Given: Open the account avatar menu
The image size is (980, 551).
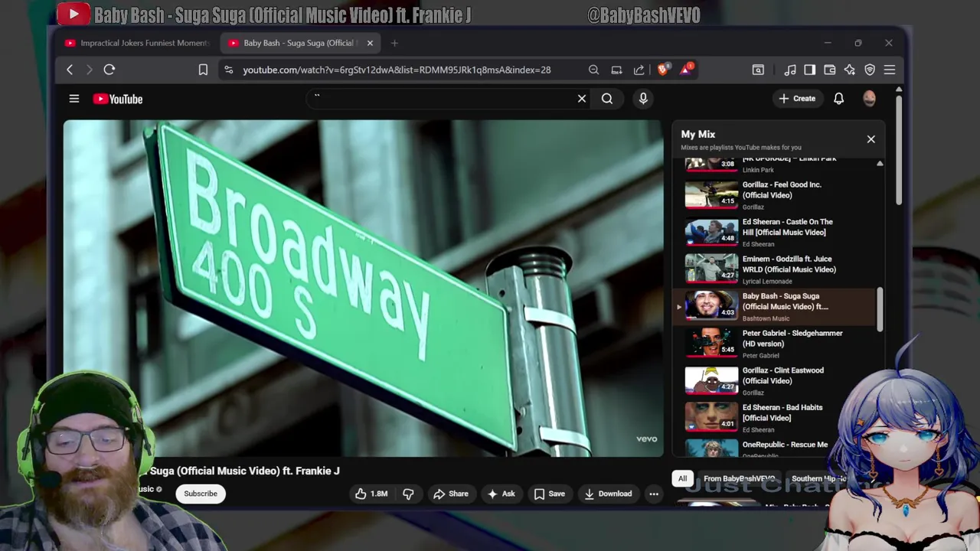Looking at the screenshot, I should [x=869, y=99].
